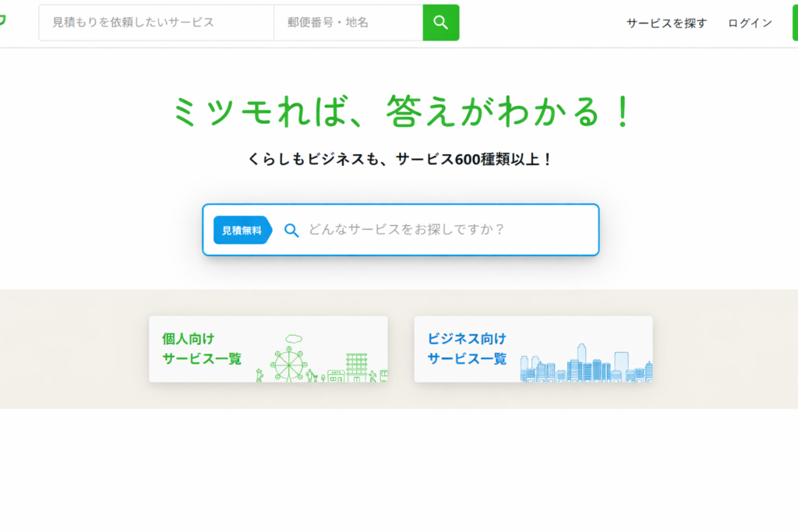Open the 個人向けサービス一覧 card

tap(203, 349)
